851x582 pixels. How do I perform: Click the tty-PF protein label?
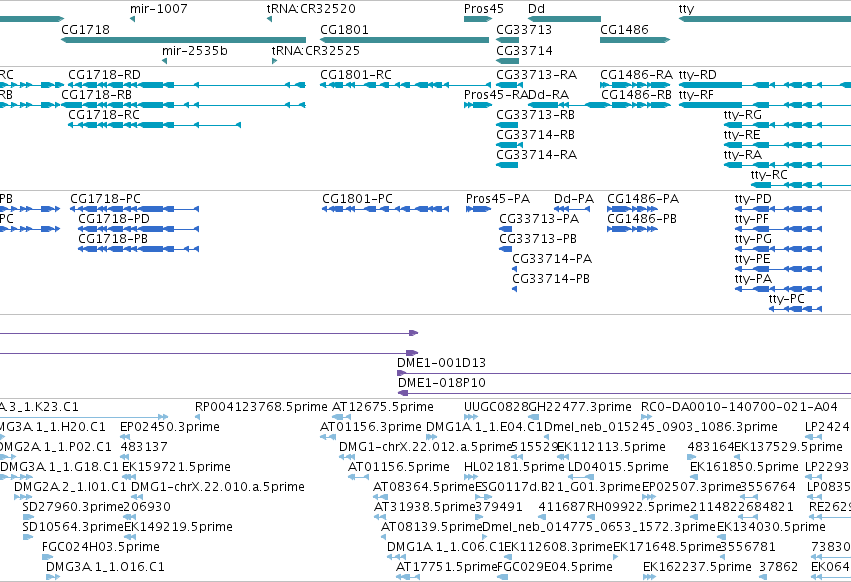[x=752, y=219]
